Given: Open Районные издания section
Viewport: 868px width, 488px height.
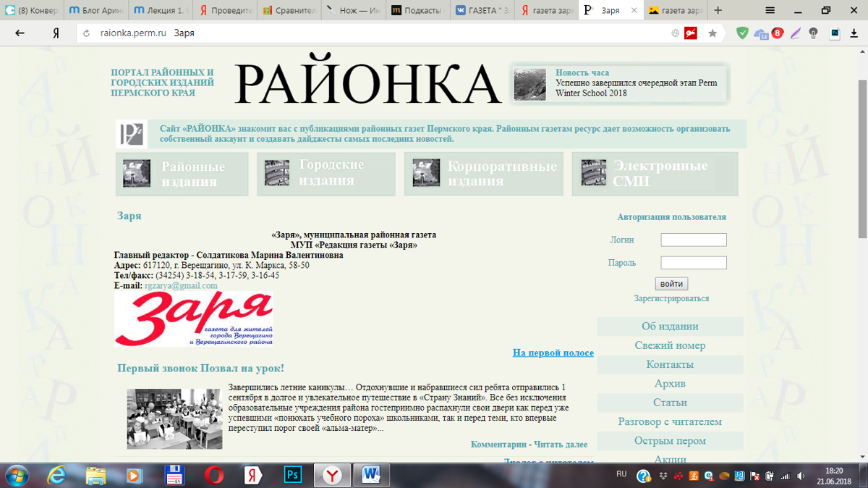Looking at the screenshot, I should pos(182,174).
